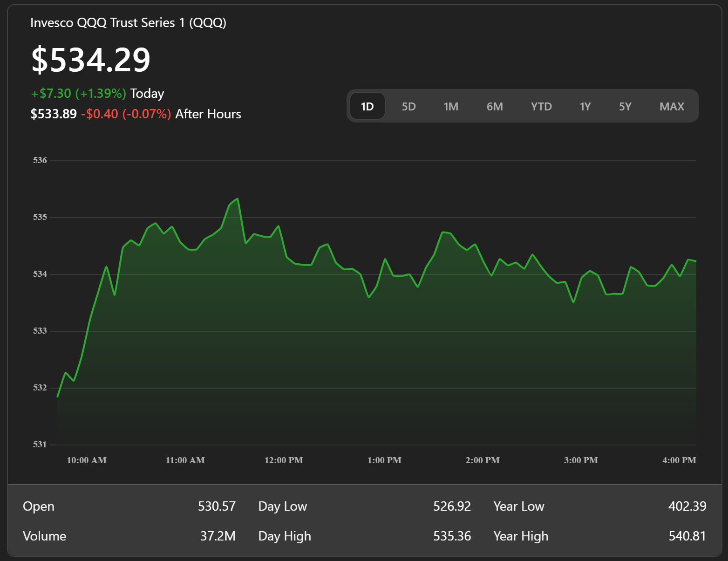
Task: Click the chart line's closing end point
Action: [x=696, y=261]
